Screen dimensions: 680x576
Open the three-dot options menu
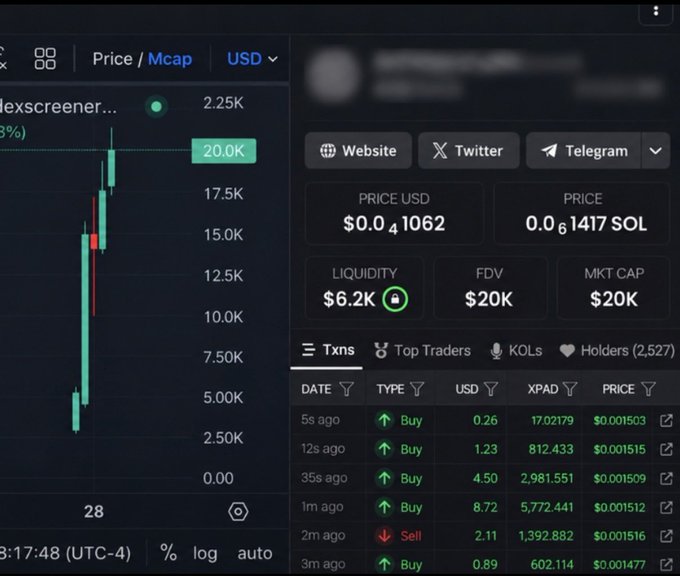click(x=656, y=11)
